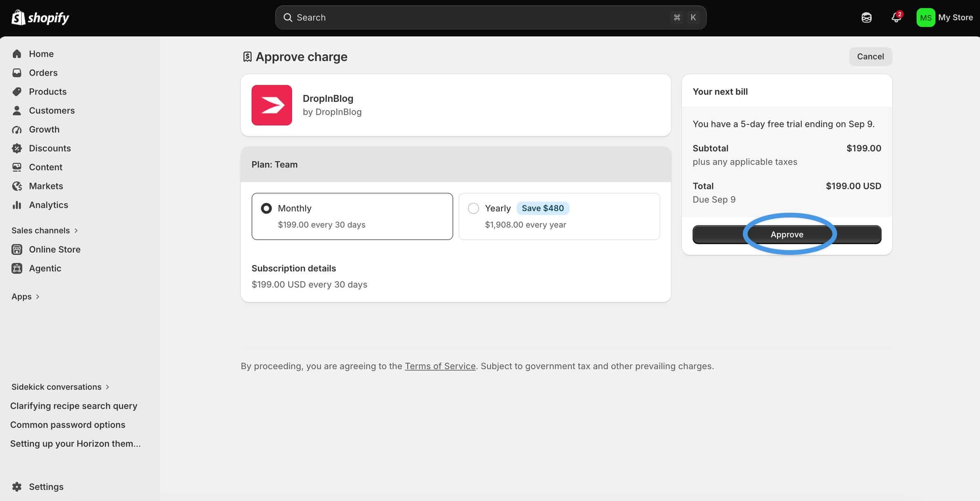Screen dimensions: 980x501
Task: Click the 'by DropInBlog' developer text
Action: (x=332, y=112)
